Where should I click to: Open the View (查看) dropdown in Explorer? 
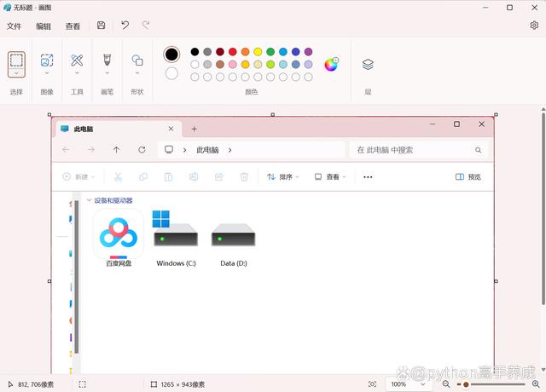pyautogui.click(x=330, y=176)
